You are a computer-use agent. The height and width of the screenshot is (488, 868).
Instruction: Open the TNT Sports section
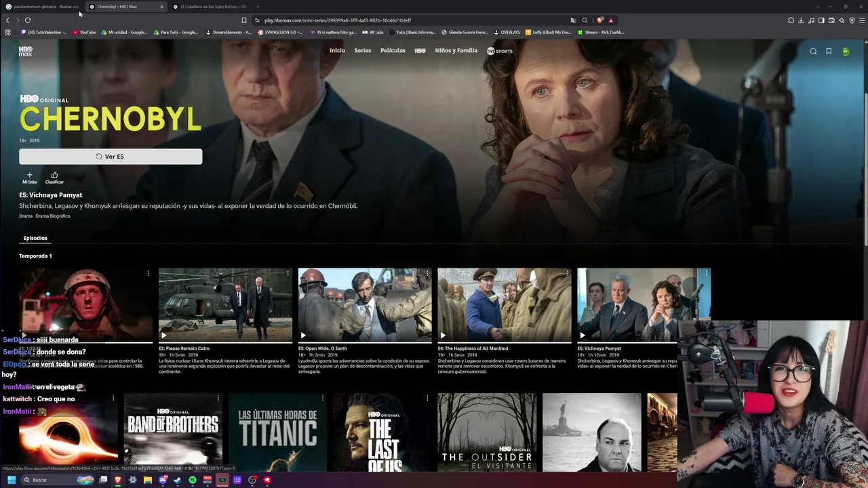500,51
